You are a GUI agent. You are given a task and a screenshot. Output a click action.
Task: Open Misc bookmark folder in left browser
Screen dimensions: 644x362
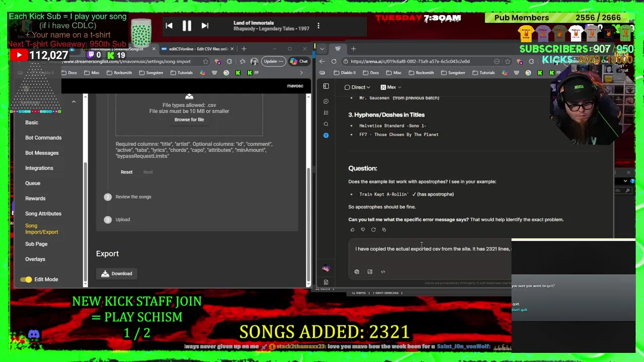(x=92, y=72)
